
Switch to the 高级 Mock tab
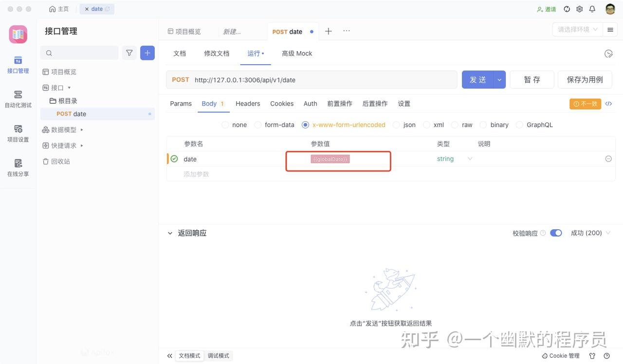point(297,53)
